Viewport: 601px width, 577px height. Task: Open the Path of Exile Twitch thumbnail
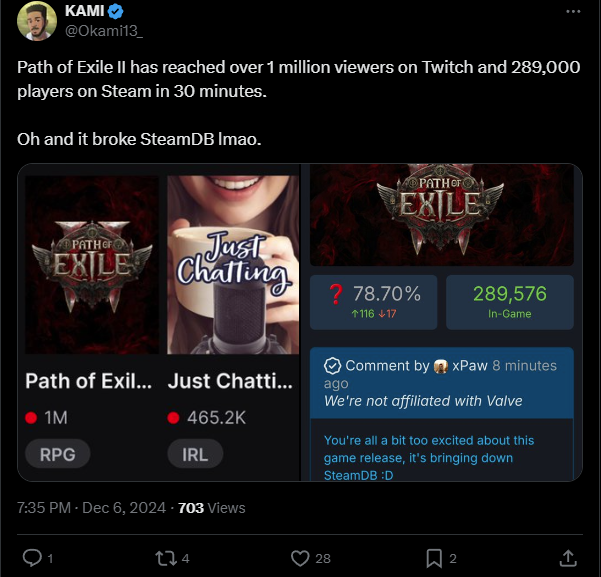click(92, 265)
